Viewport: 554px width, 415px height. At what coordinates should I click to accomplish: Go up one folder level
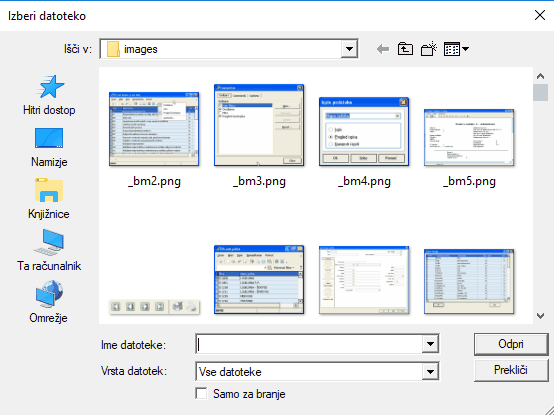click(x=405, y=49)
